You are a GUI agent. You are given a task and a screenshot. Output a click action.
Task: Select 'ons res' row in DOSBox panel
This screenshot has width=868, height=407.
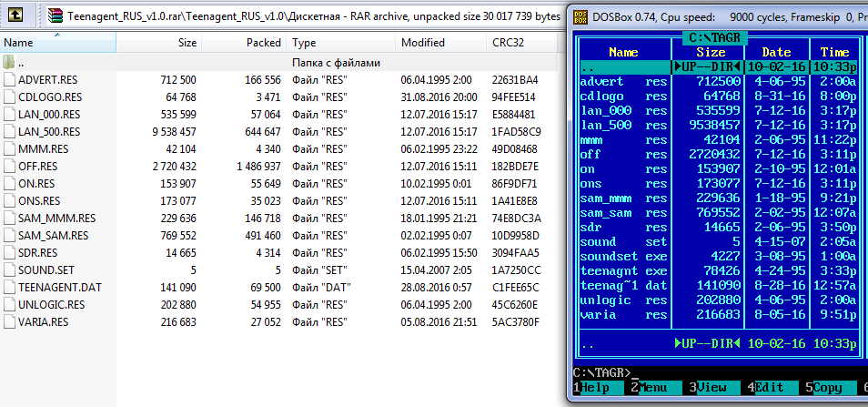(719, 183)
